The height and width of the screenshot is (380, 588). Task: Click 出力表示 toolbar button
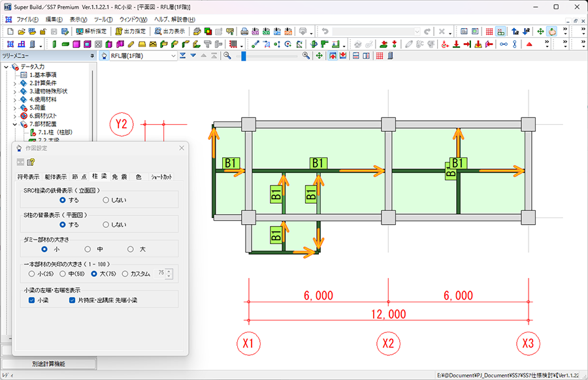tap(169, 31)
